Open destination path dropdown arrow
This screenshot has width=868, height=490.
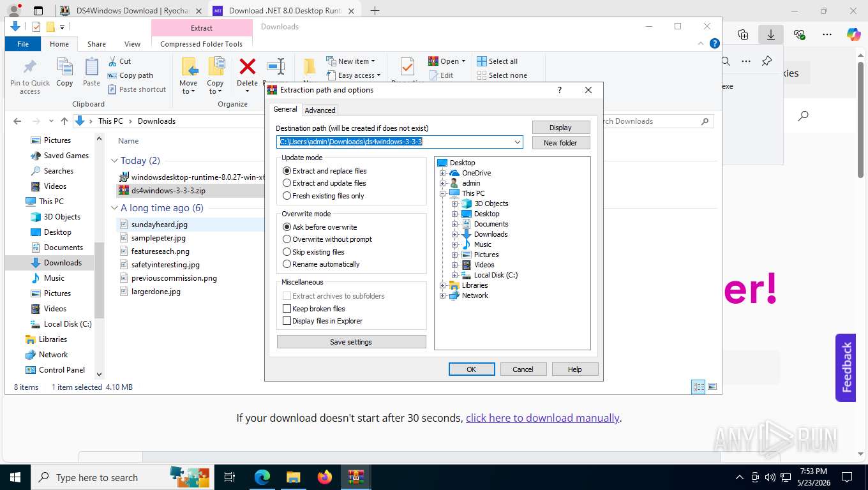517,142
